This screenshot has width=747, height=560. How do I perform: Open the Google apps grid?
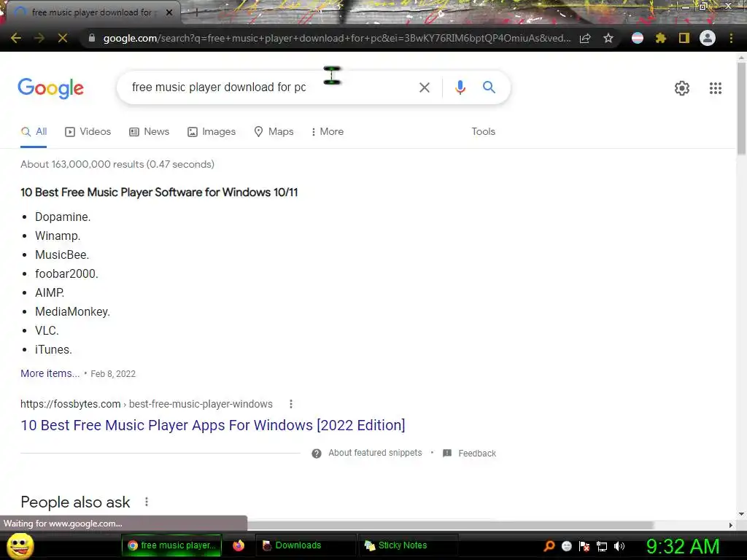coord(715,88)
